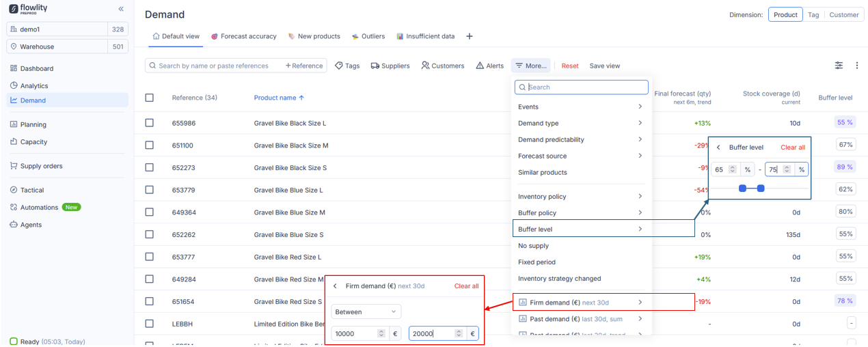Expand the Forecast source filter option

pos(580,156)
